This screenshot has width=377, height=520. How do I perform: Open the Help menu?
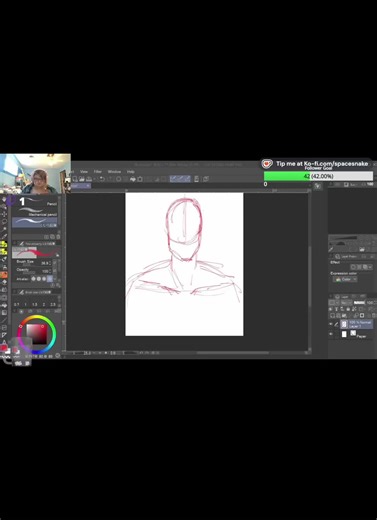click(130, 172)
